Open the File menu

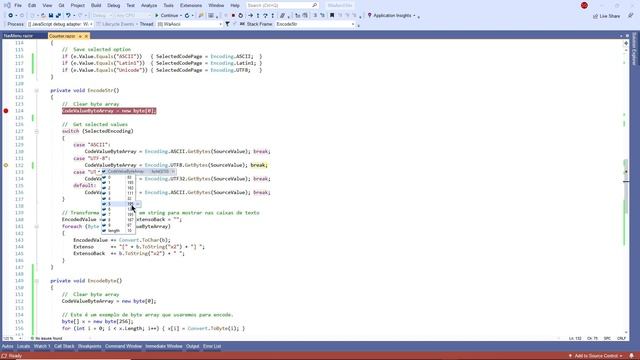click(x=18, y=5)
